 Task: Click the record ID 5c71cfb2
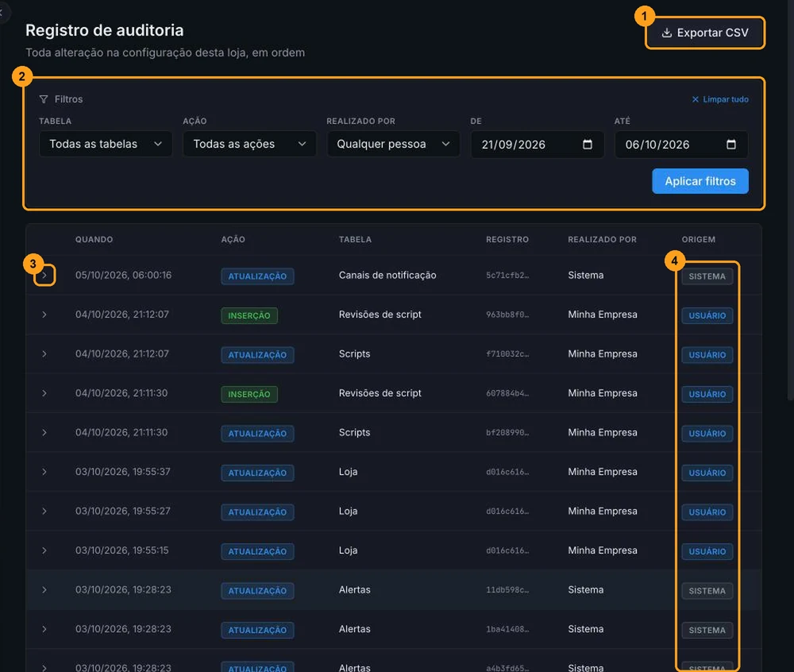tap(507, 276)
